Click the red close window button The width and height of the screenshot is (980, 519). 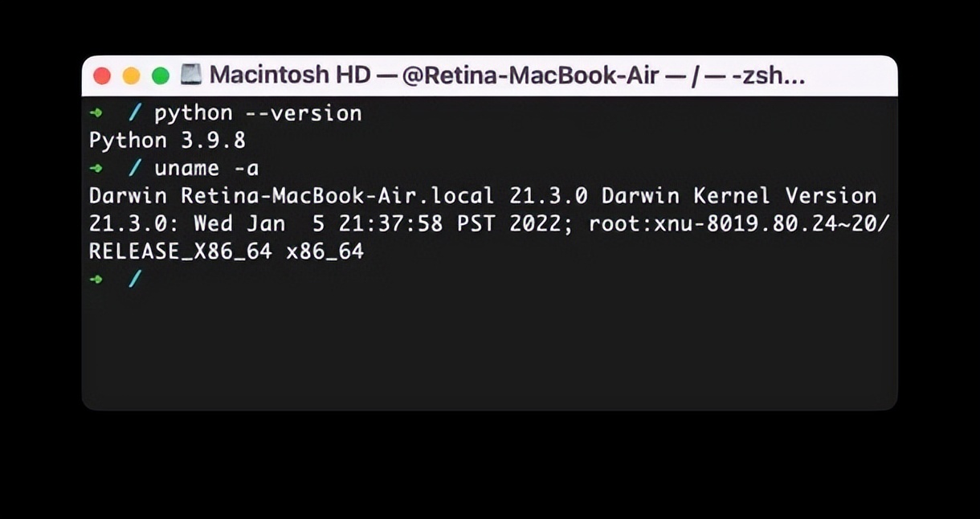pyautogui.click(x=102, y=76)
